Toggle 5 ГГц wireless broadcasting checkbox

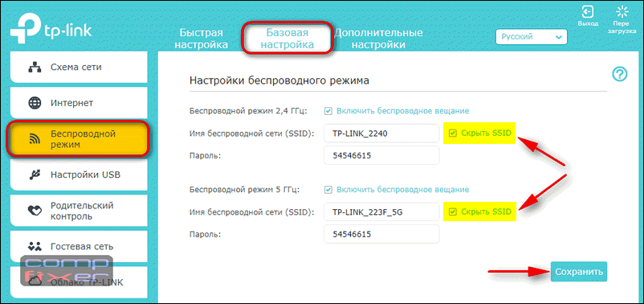pyautogui.click(x=328, y=190)
